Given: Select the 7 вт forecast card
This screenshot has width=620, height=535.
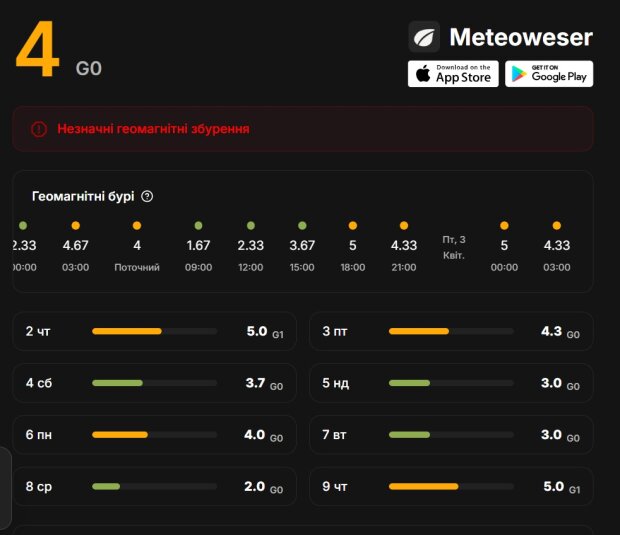Looking at the screenshot, I should click(x=450, y=435).
